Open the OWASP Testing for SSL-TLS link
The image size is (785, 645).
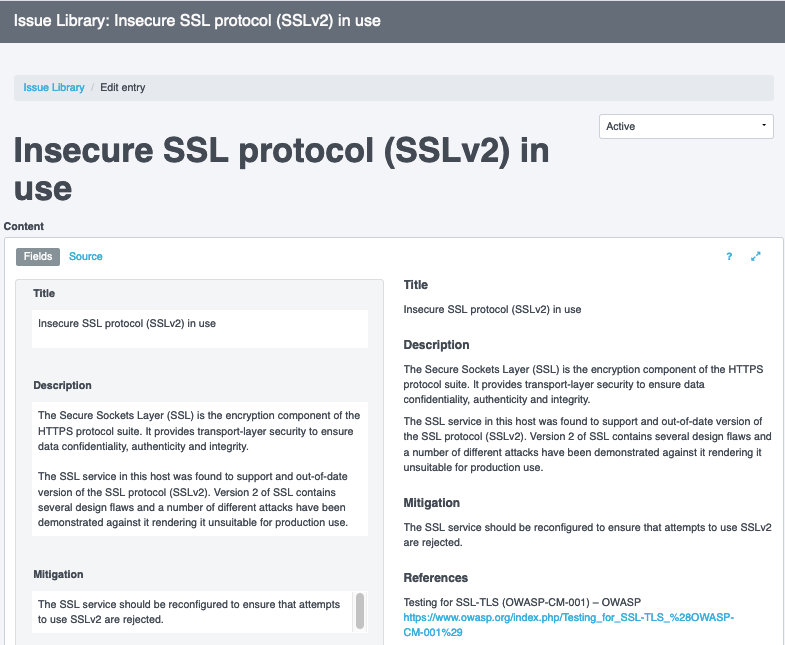pos(568,625)
